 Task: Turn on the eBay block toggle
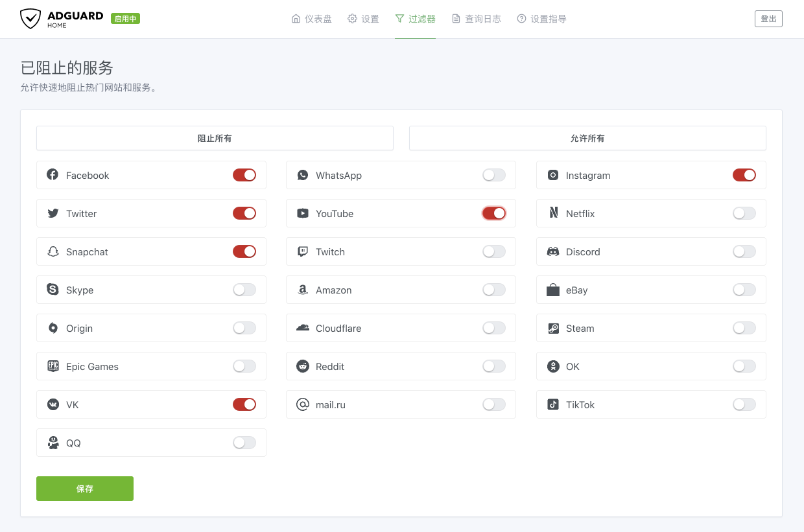744,290
